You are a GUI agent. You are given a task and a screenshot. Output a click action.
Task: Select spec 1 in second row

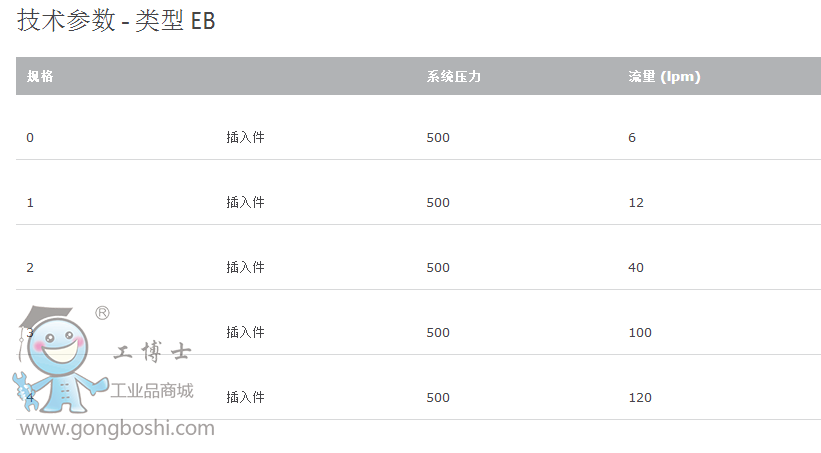pyautogui.click(x=30, y=203)
